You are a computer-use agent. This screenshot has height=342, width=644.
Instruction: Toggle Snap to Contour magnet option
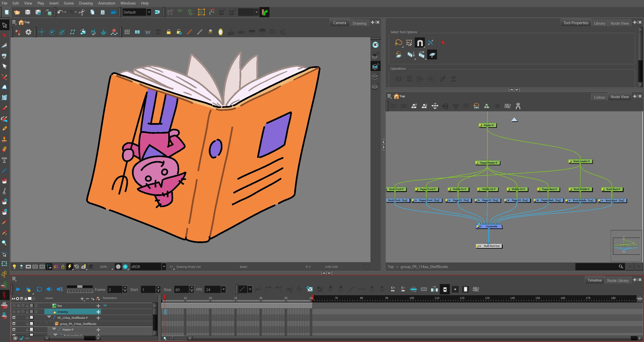(420, 43)
